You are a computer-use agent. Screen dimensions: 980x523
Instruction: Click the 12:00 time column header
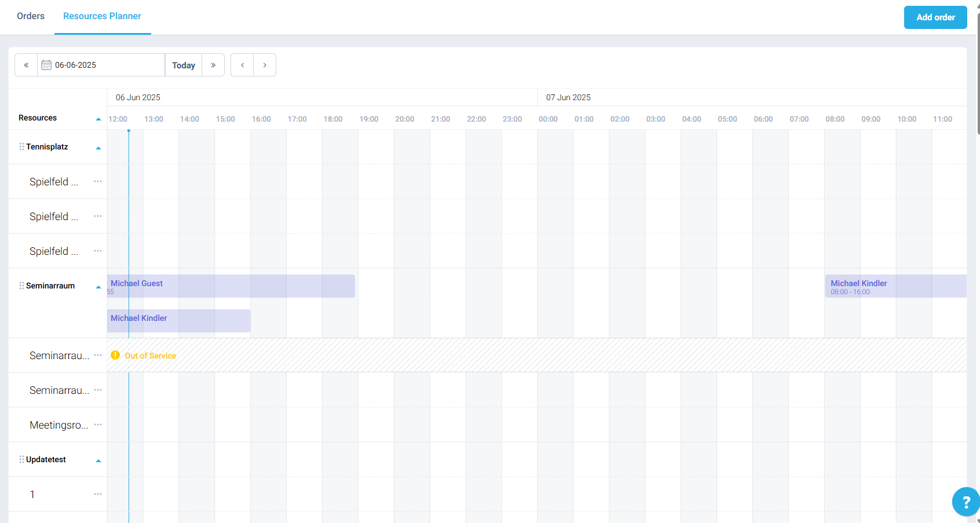(x=118, y=119)
